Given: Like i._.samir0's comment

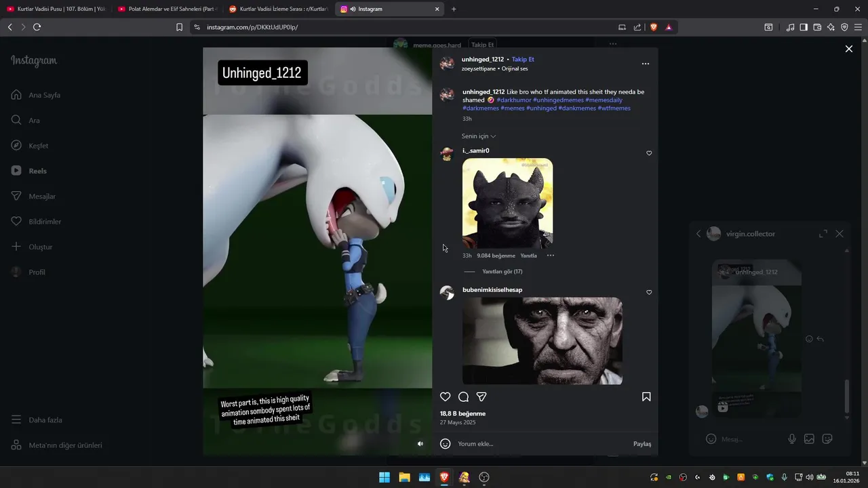Looking at the screenshot, I should pyautogui.click(x=649, y=153).
